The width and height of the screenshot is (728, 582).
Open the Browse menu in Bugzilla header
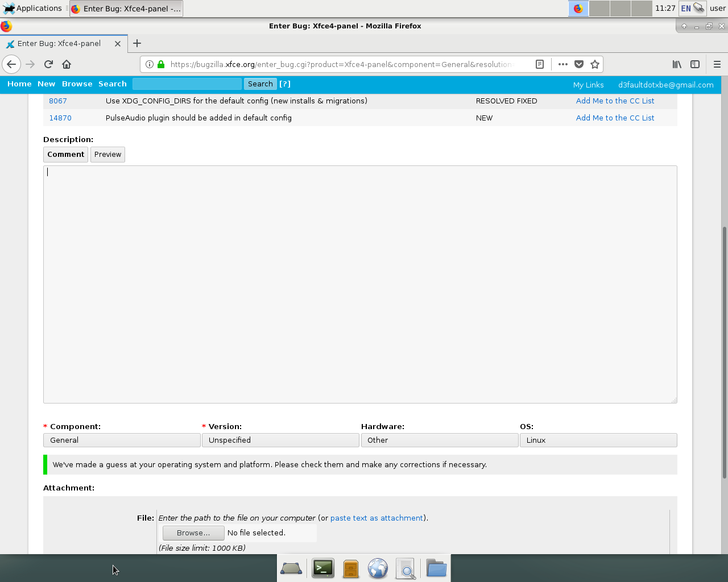pyautogui.click(x=77, y=84)
